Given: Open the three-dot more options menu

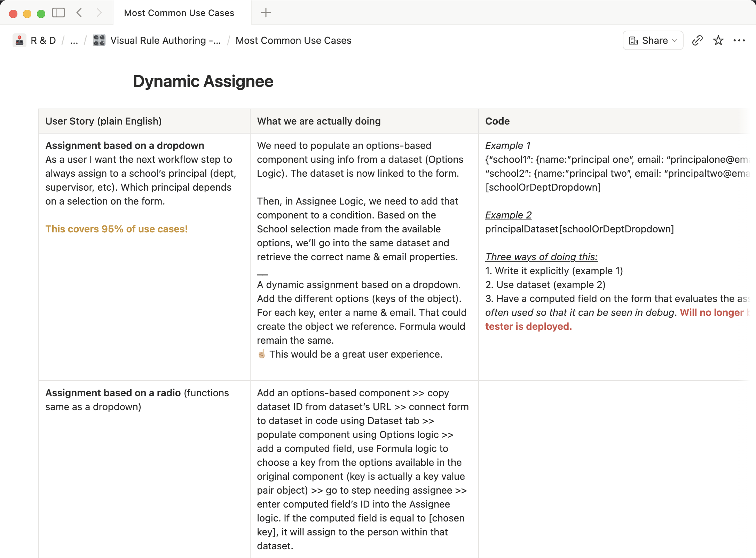Looking at the screenshot, I should coord(739,40).
